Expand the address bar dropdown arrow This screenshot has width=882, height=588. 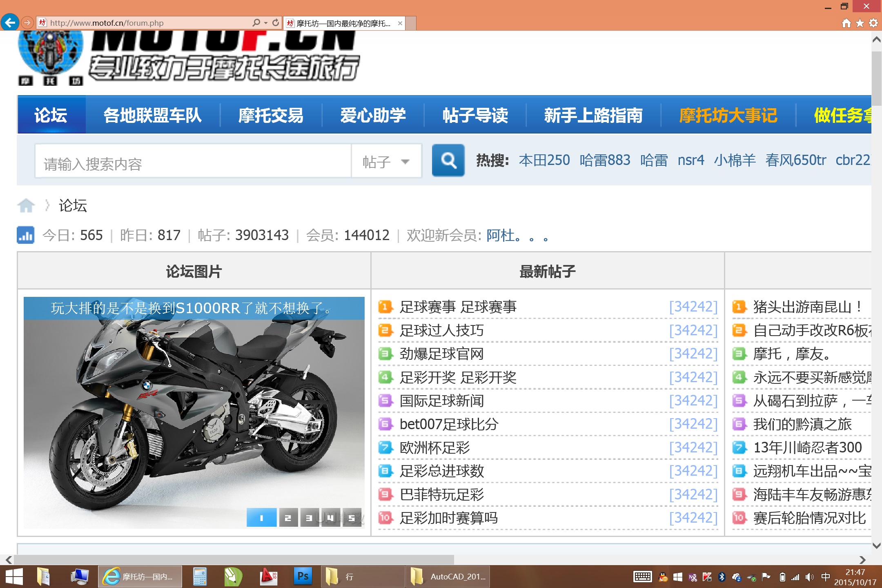point(266,23)
